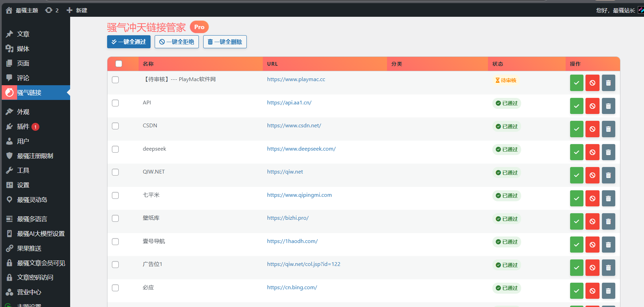Approve the QIW.NET link

tap(577, 175)
